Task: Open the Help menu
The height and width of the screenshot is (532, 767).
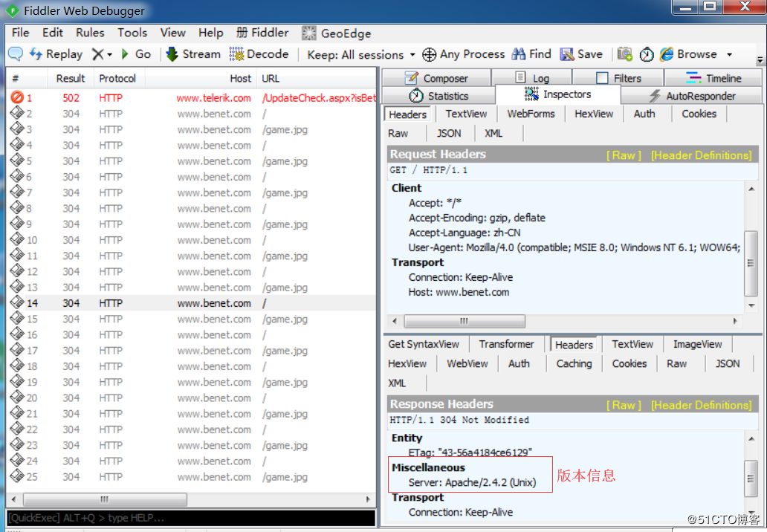Action: tap(211, 33)
